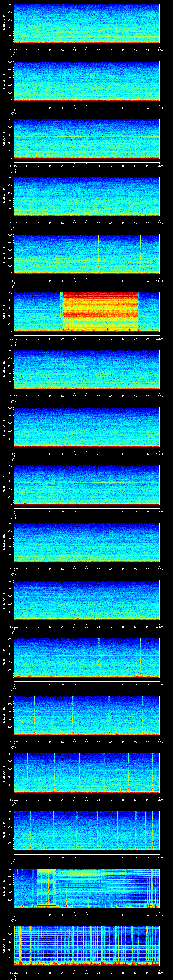This screenshot has height=980, width=173.
Task: Select the 28:00 end time label
Action: click(159, 684)
